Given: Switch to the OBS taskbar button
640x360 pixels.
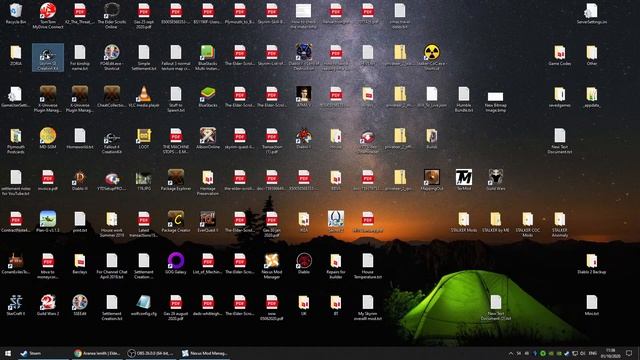Looking at the screenshot, I should (x=150, y=353).
